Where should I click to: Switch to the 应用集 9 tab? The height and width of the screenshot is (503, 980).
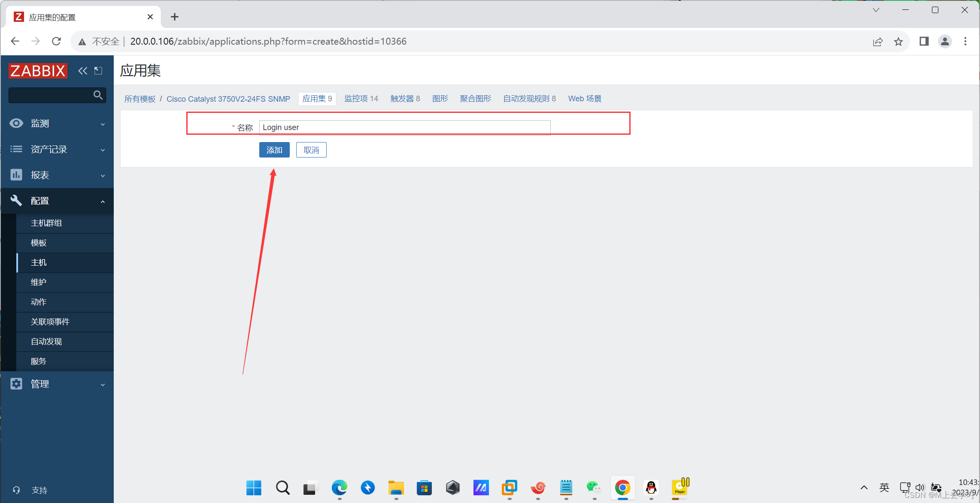317,99
